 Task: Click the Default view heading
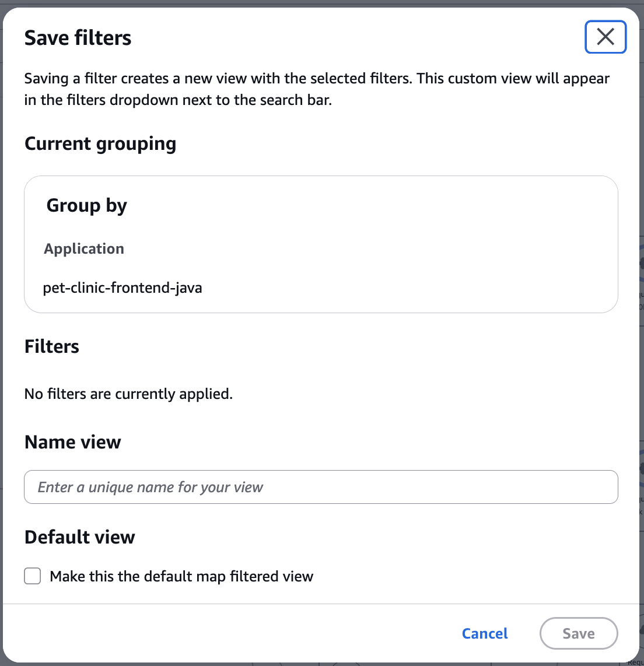coord(79,537)
